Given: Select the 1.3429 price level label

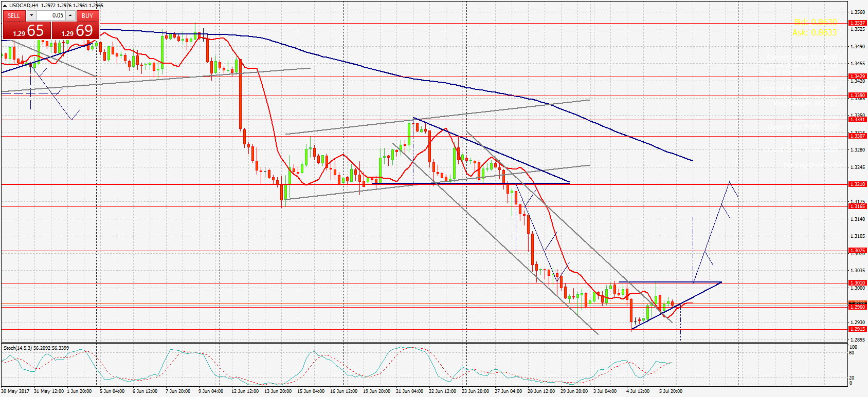Looking at the screenshot, I should [857, 76].
